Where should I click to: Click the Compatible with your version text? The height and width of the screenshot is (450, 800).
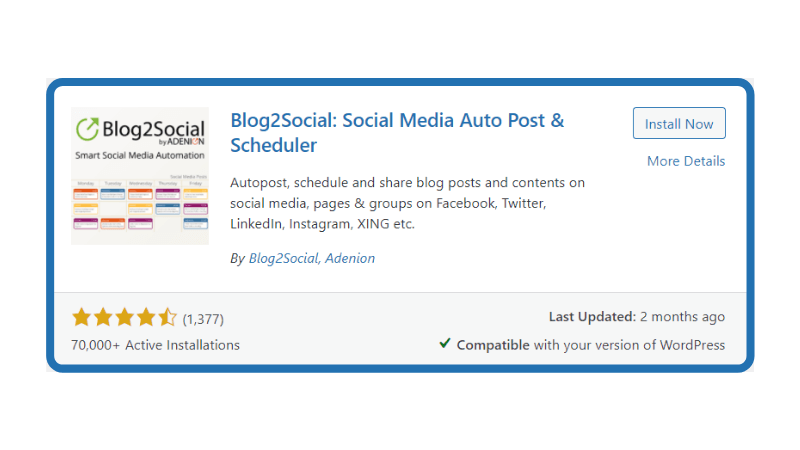[x=590, y=345]
